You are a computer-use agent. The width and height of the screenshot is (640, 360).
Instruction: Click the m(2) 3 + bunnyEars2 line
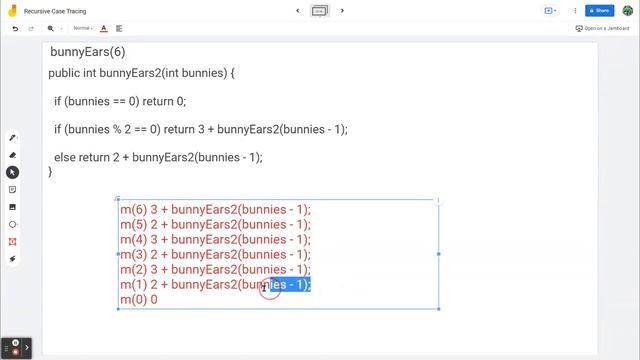coord(216,269)
